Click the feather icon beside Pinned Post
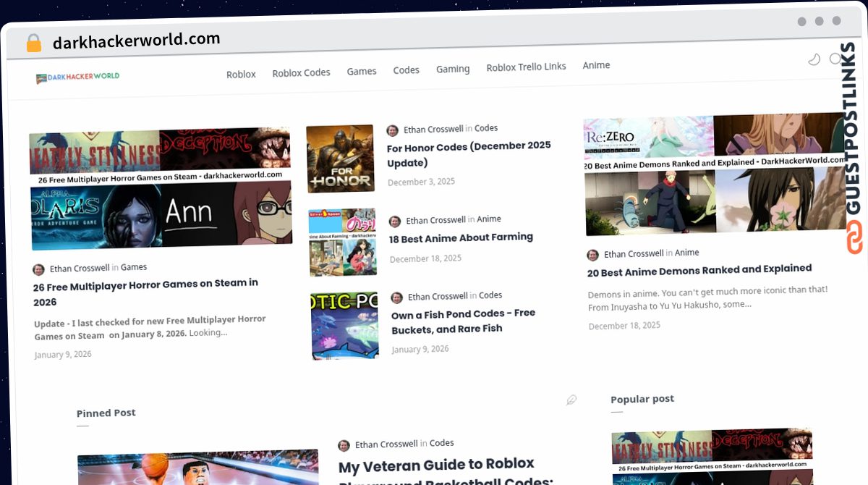The image size is (868, 485). [x=571, y=400]
